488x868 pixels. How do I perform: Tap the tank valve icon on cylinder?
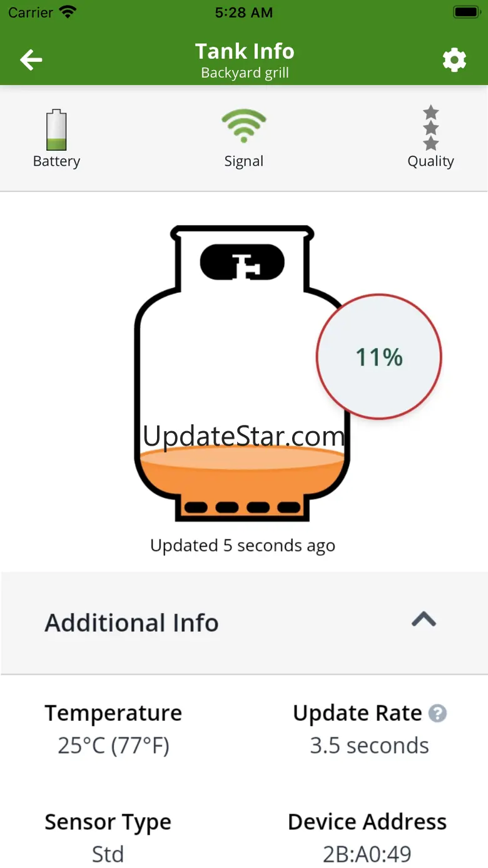point(242,263)
